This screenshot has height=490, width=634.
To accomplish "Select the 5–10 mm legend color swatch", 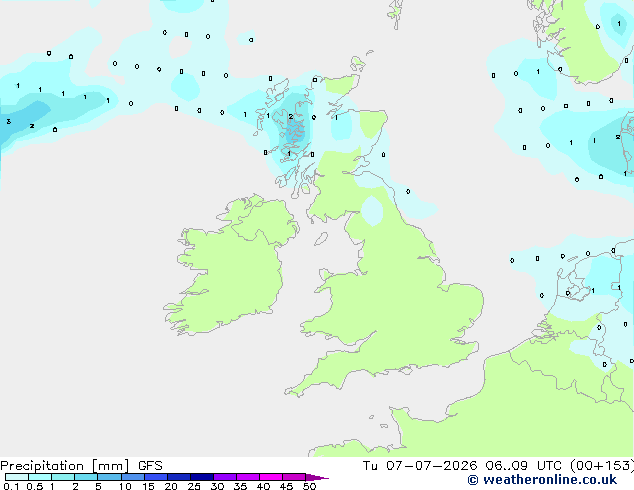I will (x=109, y=477).
